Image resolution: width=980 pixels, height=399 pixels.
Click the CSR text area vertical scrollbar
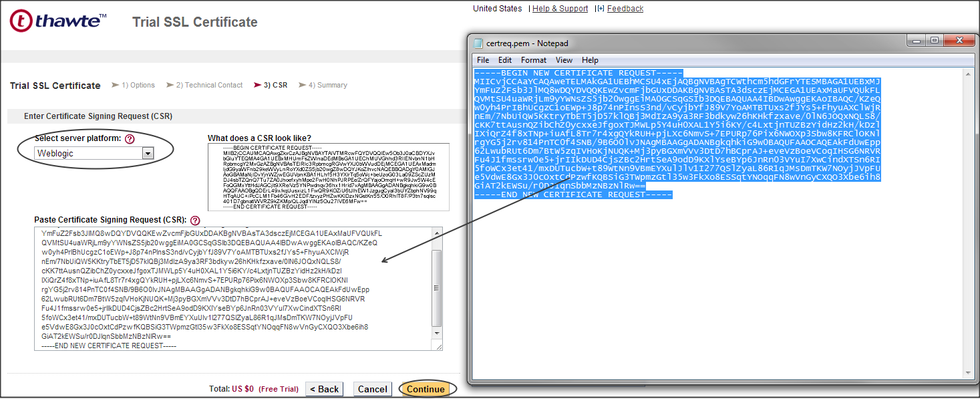tap(437, 284)
